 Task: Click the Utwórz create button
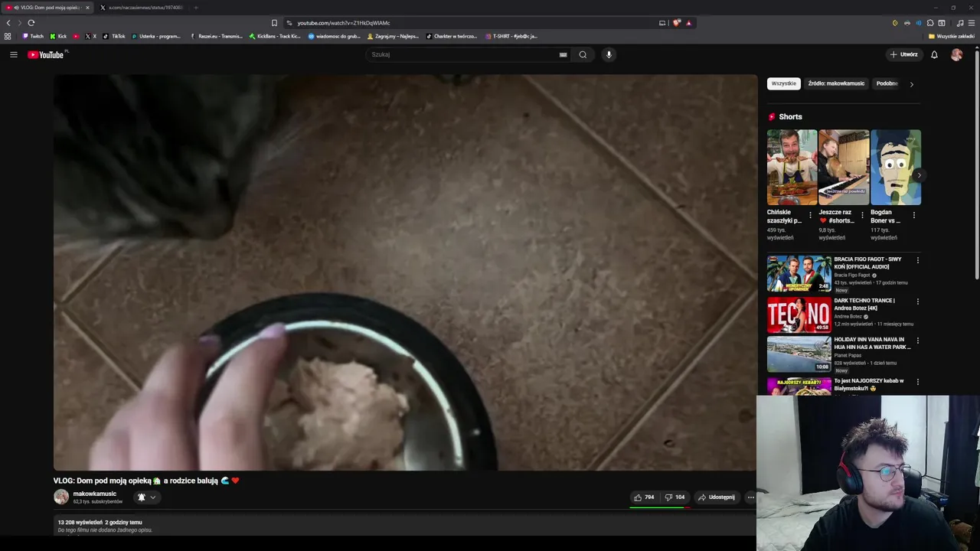(x=903, y=54)
